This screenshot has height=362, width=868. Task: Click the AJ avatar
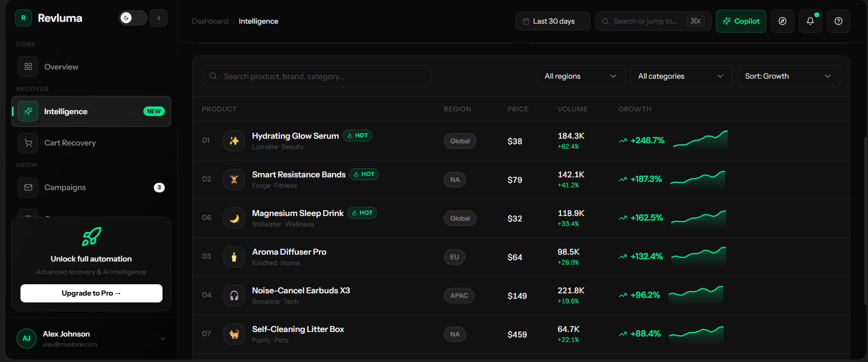coord(26,338)
